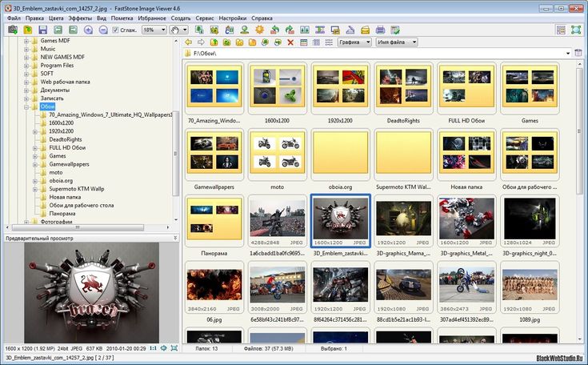588x365 pixels.
Task: Click the full screen icon at top right
Action: click(576, 30)
